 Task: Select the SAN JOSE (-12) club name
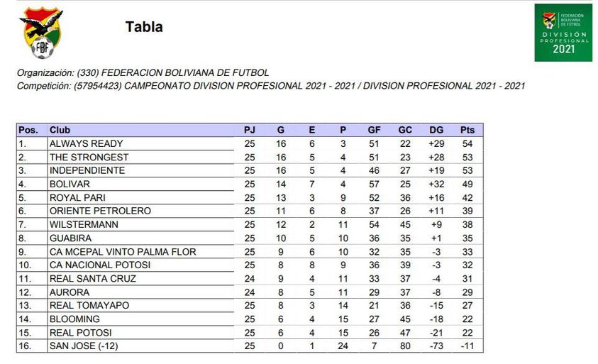(x=84, y=346)
